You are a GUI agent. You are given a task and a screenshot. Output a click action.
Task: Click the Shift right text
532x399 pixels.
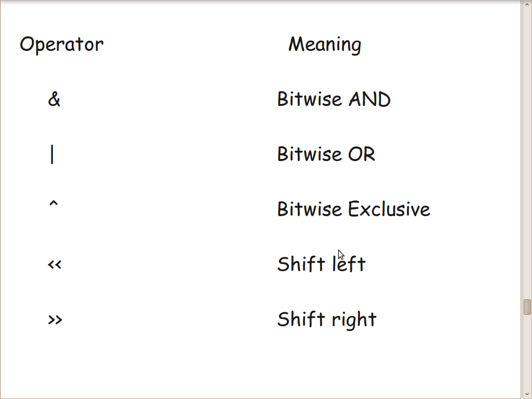(x=327, y=320)
